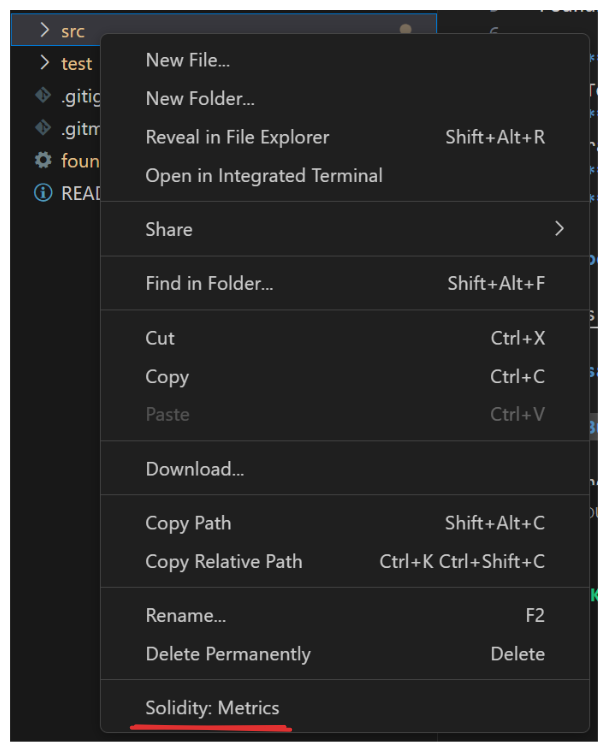607x751 pixels.
Task: Click the README info icon
Action: 43,193
